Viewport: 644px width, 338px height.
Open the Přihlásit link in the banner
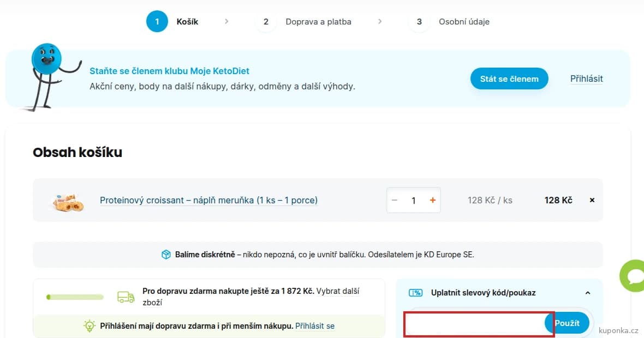(586, 79)
